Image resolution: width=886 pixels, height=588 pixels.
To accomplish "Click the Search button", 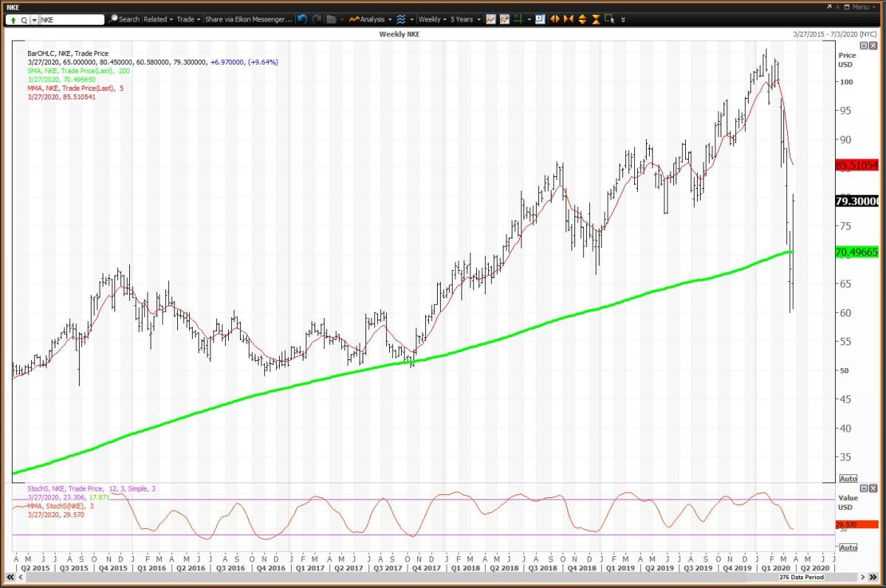I will [124, 19].
